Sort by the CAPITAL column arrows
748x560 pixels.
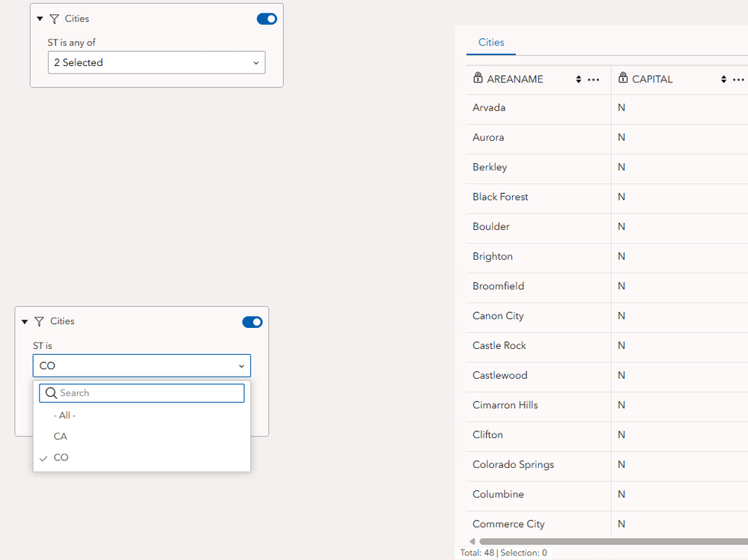point(723,79)
